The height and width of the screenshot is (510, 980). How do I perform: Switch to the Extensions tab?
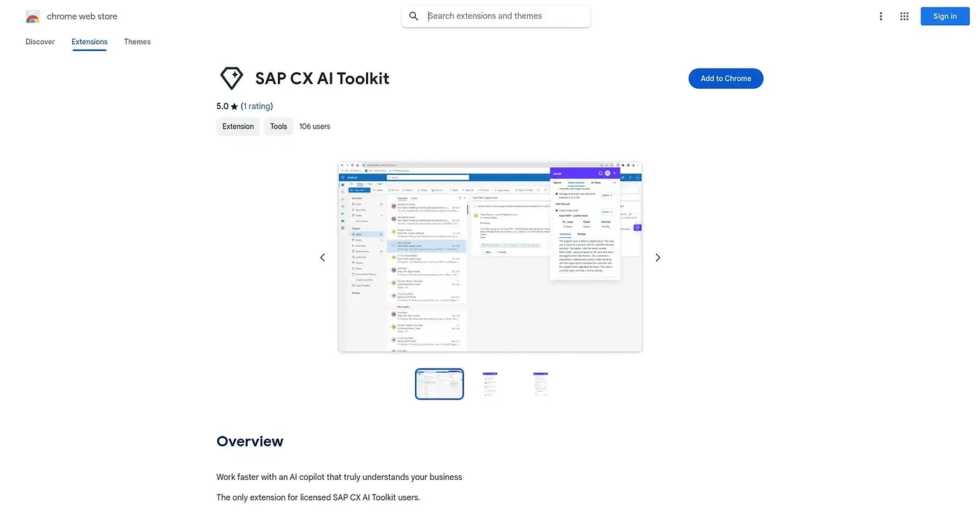[x=90, y=42]
